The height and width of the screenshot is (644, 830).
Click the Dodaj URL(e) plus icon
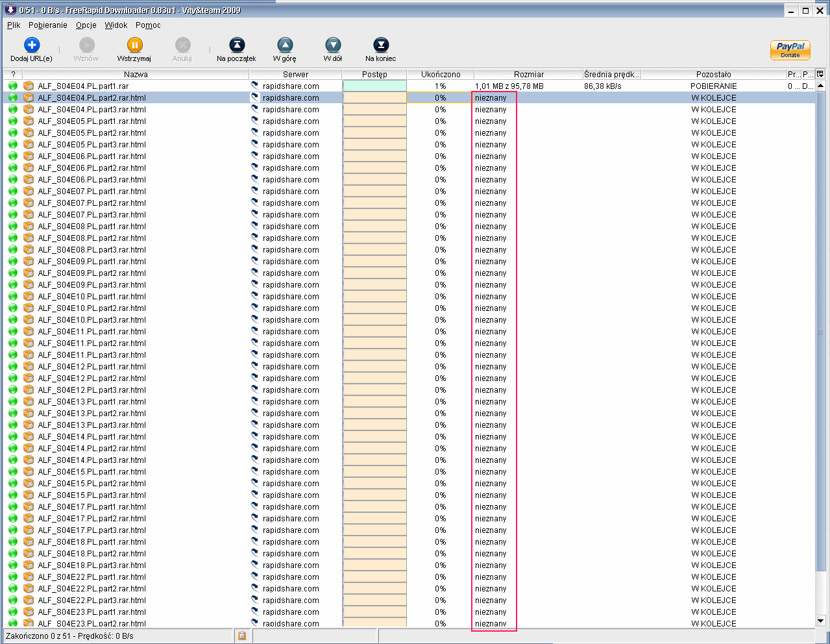pos(32,45)
